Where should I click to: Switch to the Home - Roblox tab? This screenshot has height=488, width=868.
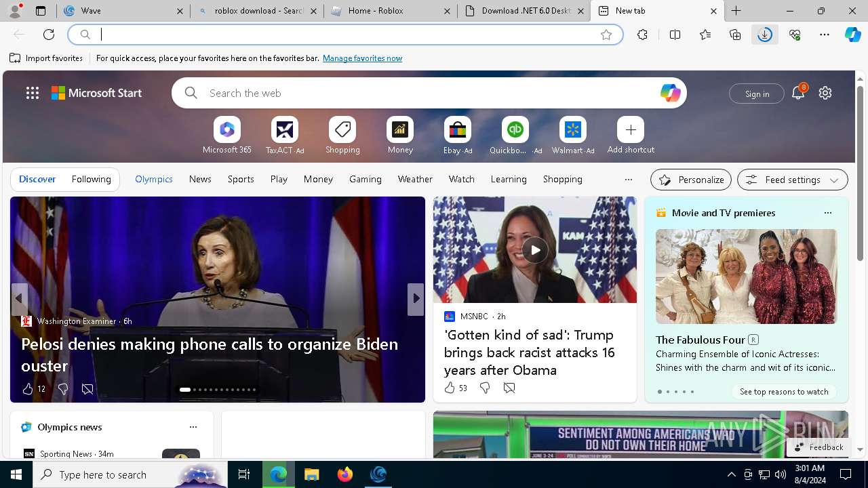[x=390, y=11]
